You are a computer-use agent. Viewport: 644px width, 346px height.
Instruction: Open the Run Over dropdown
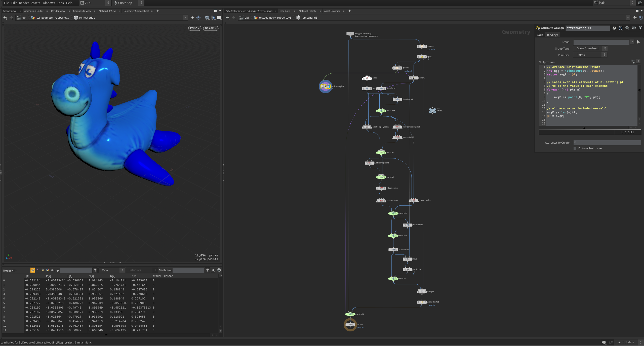(x=590, y=55)
